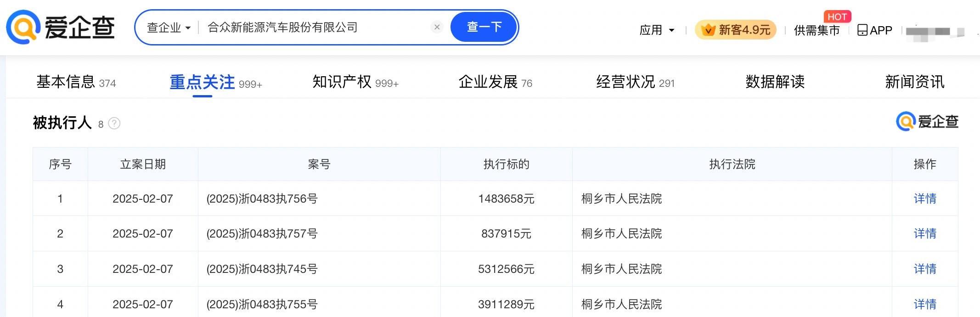
Task: Open the 应用 dropdown menu
Action: click(x=657, y=30)
